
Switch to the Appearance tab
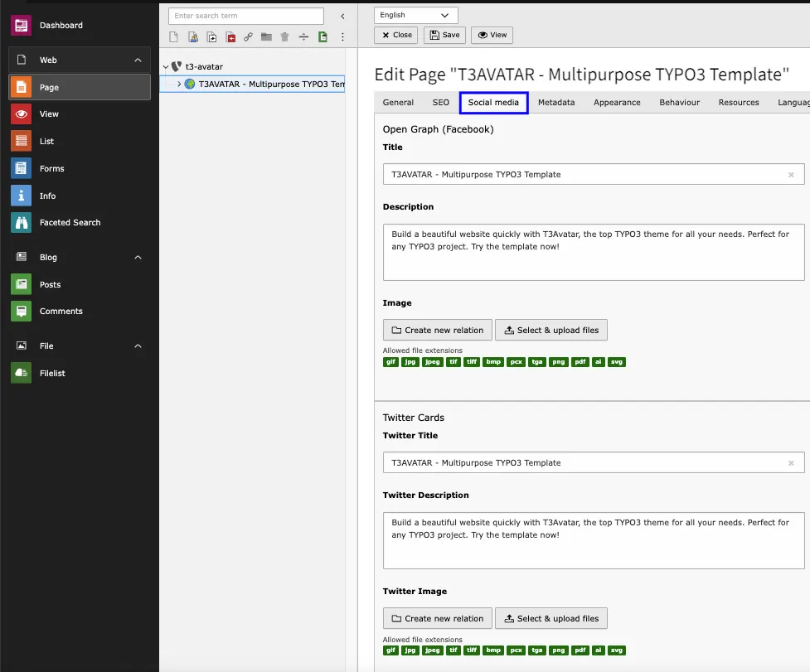point(617,102)
